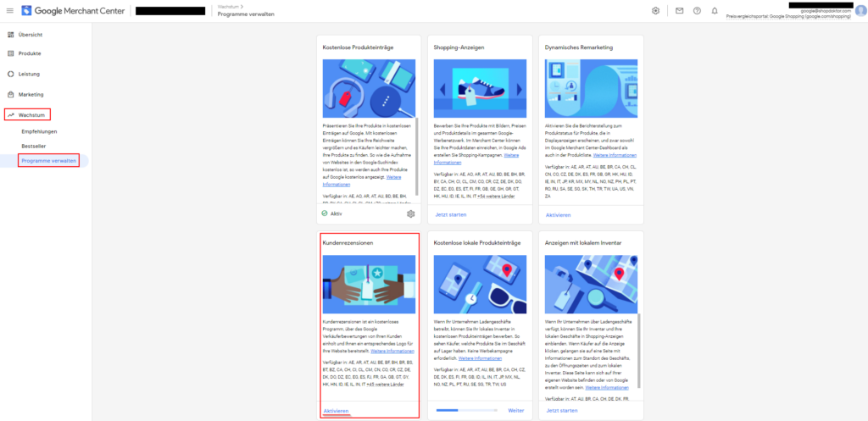
Task: Click Aktivieren on the Kundenrezensionen card
Action: click(336, 410)
